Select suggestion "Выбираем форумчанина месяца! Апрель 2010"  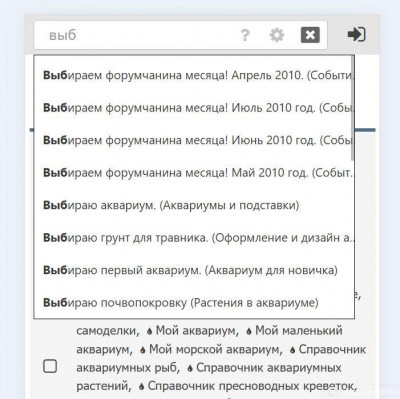(x=194, y=75)
